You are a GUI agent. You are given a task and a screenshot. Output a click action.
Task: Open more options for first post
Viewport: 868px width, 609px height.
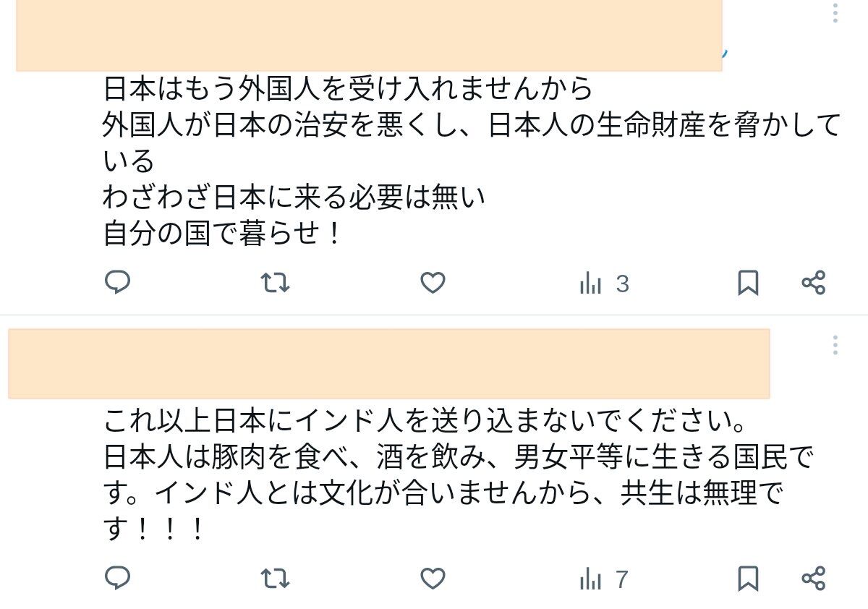point(835,13)
